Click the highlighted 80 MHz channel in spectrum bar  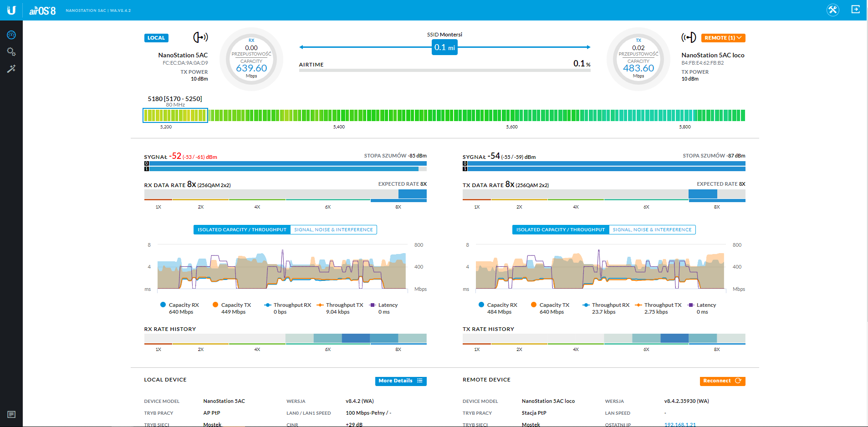click(x=175, y=116)
